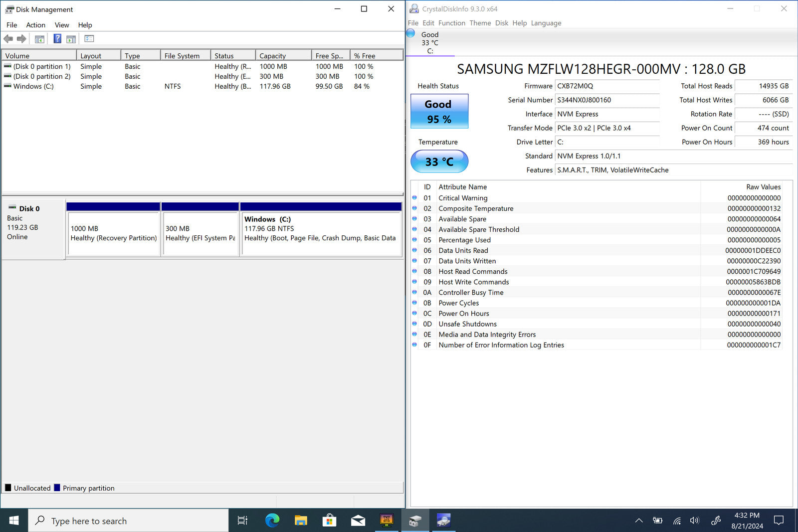Open the Action menu in Disk Management
Image resolution: width=798 pixels, height=532 pixels.
[35, 25]
